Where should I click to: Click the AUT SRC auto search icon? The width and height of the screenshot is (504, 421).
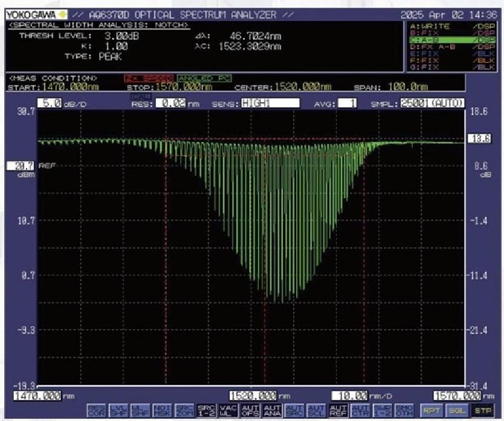[x=294, y=411]
